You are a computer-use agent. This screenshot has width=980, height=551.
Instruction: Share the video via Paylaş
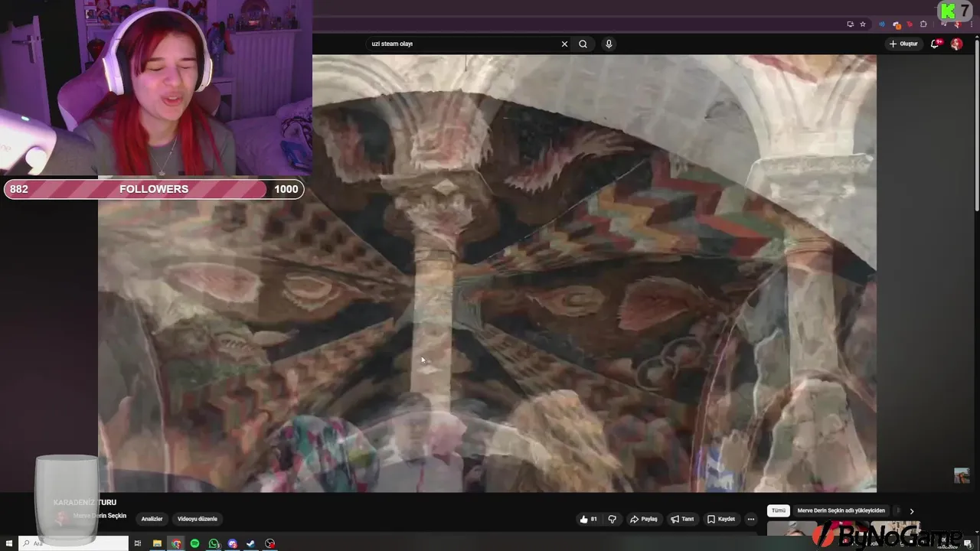(x=643, y=519)
